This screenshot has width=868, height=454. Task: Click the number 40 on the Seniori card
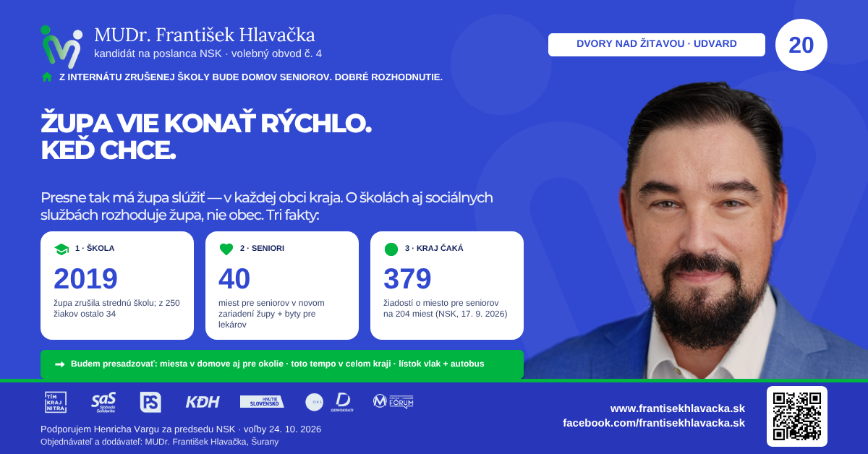(x=234, y=279)
